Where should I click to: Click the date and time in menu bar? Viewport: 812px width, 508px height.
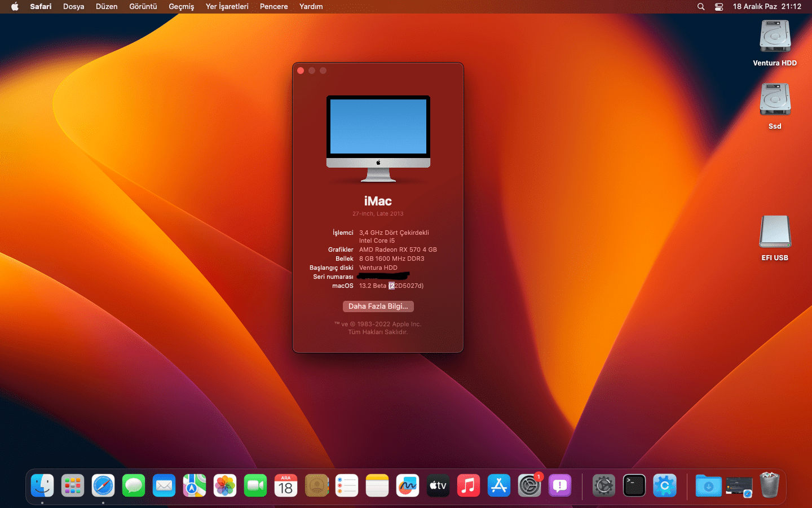767,7
